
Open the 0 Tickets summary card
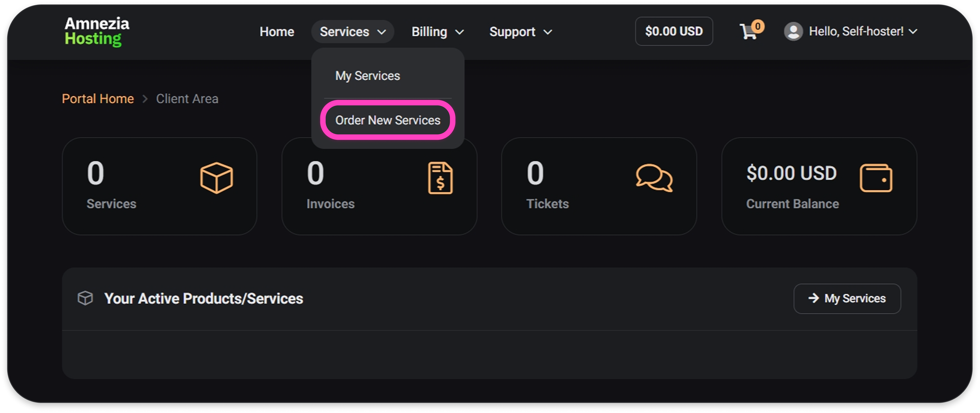click(599, 186)
